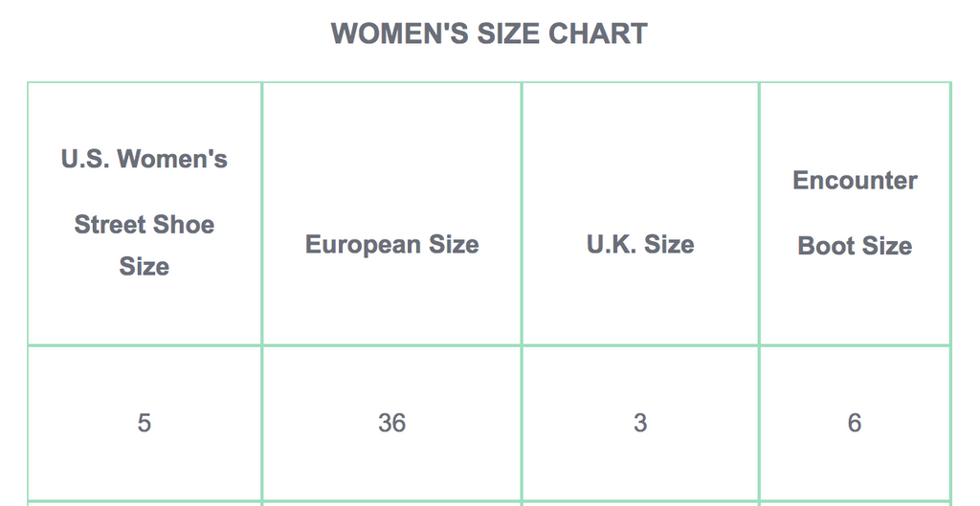Click the word Encounter in last header
This screenshot has width=980, height=506.
pyautogui.click(x=855, y=180)
